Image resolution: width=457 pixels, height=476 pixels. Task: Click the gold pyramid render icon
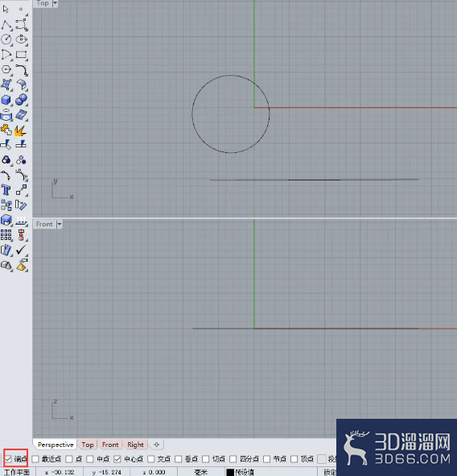[21, 265]
